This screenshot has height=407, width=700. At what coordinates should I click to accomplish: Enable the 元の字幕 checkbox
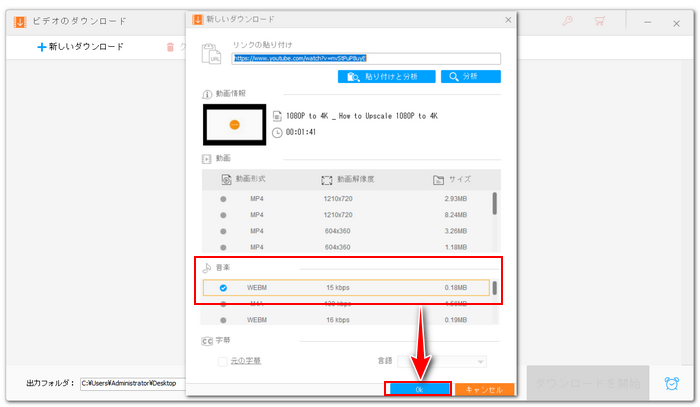pyautogui.click(x=222, y=361)
